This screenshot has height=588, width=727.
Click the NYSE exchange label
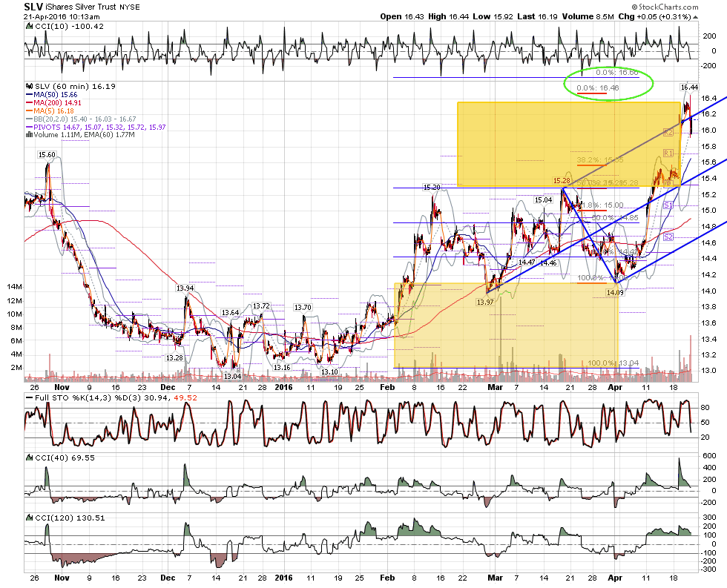click(129, 7)
